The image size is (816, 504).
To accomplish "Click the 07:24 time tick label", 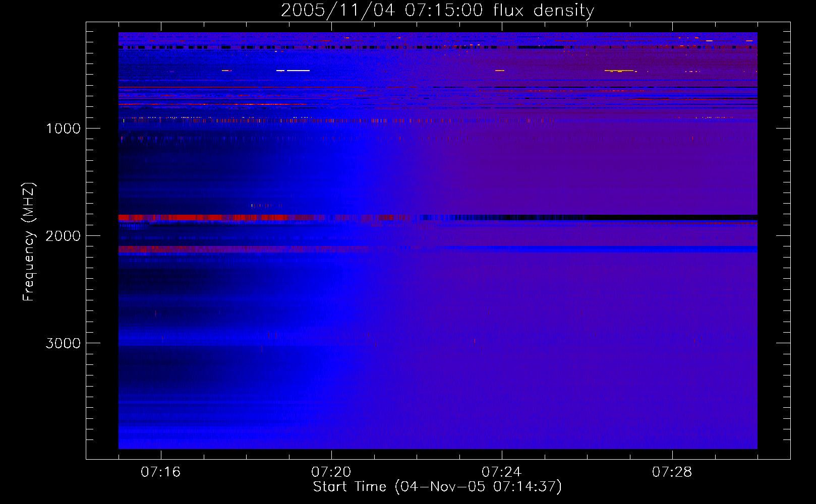I will pos(501,472).
